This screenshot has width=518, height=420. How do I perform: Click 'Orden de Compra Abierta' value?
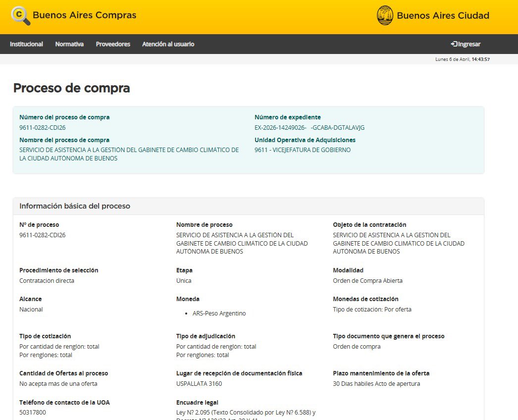click(x=367, y=280)
